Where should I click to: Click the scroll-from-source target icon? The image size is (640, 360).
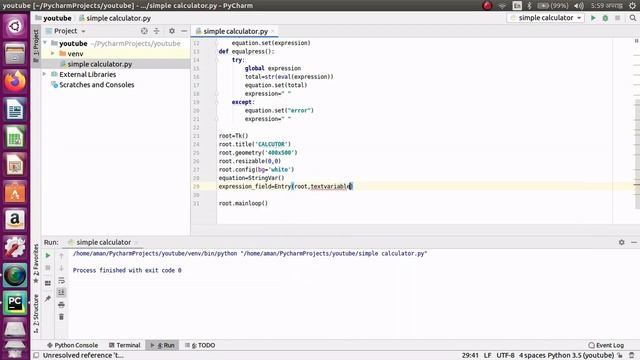(144, 31)
